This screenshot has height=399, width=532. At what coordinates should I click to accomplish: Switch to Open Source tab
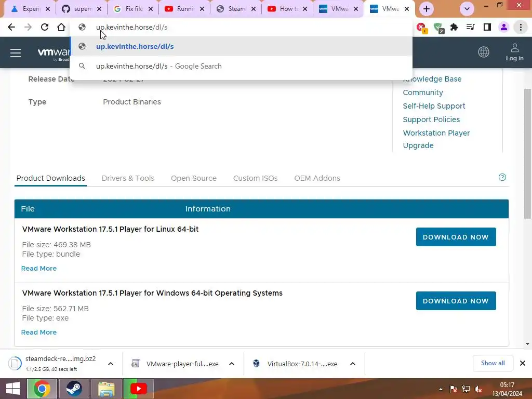[194, 178]
